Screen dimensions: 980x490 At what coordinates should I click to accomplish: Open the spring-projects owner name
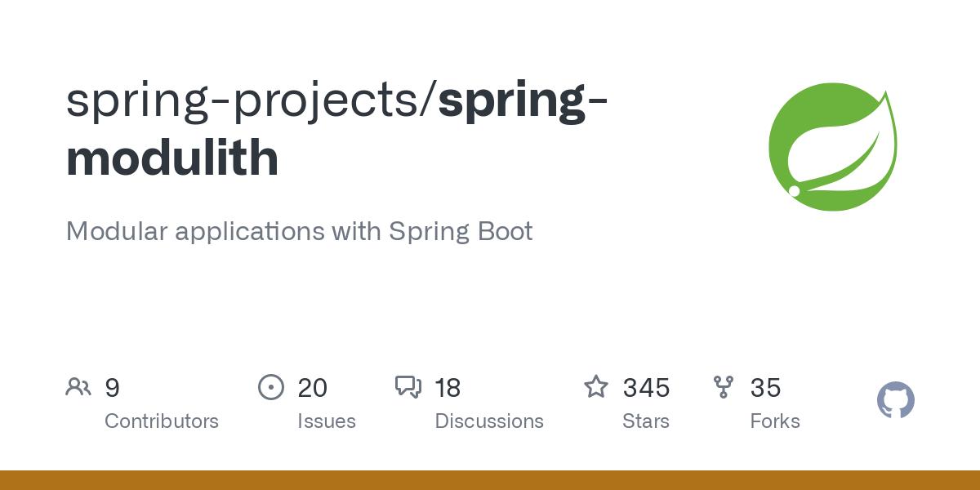click(247, 100)
